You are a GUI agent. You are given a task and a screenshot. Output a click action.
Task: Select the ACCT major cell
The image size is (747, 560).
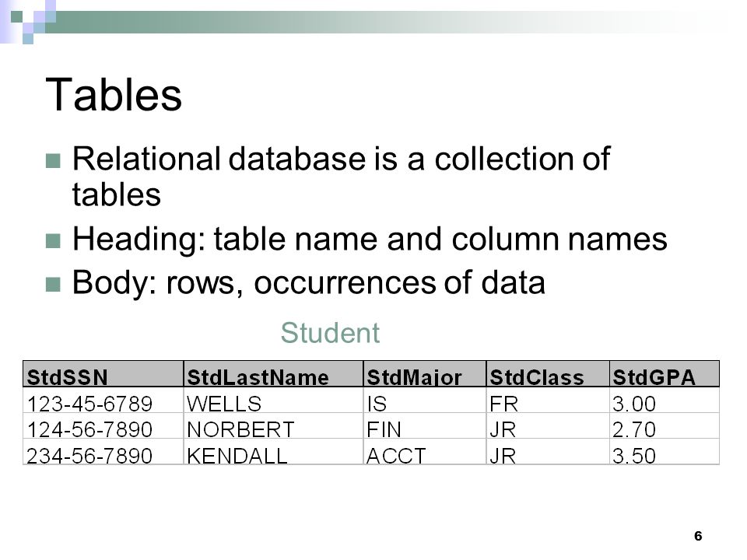pyautogui.click(x=425, y=451)
